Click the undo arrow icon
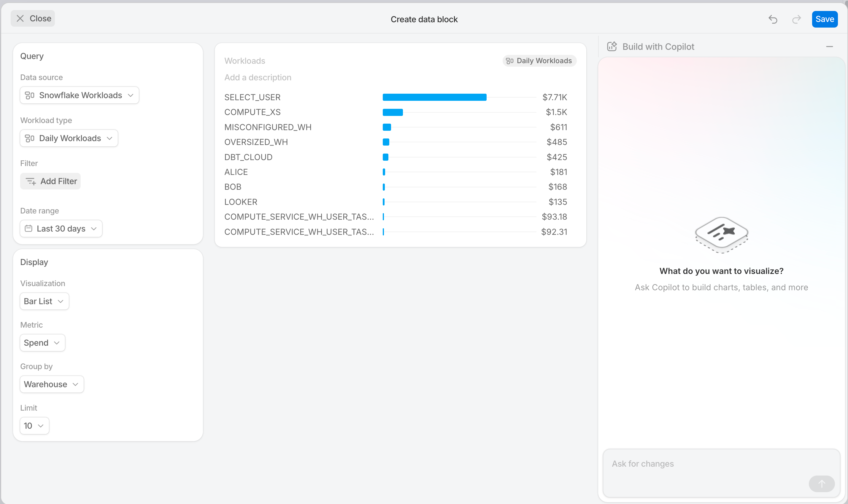 point(773,19)
